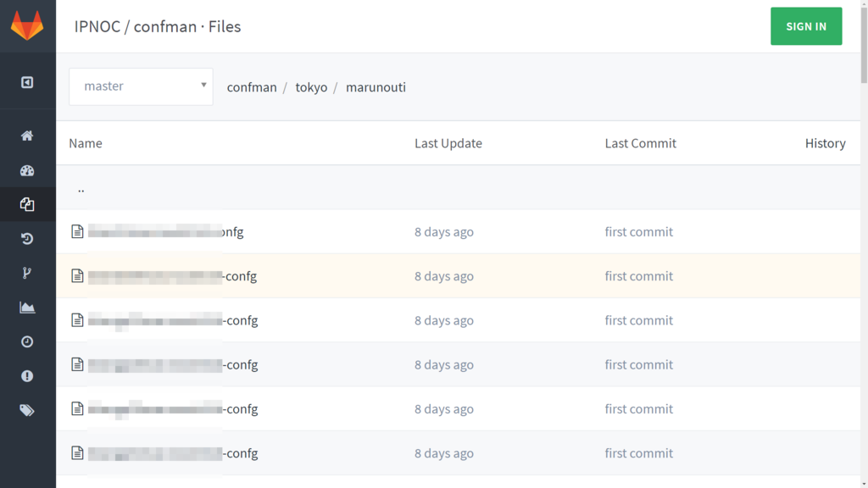Click marunouti in the breadcrumb
The image size is (868, 488).
376,87
